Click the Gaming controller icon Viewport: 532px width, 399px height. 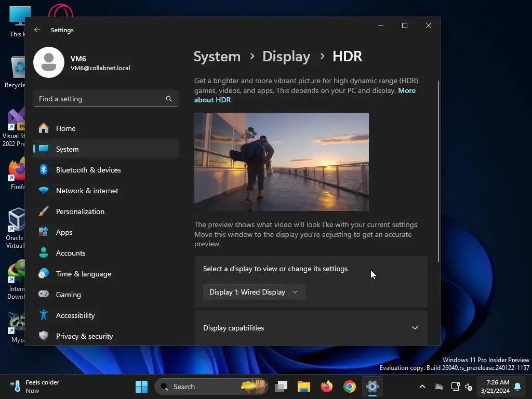click(x=44, y=294)
